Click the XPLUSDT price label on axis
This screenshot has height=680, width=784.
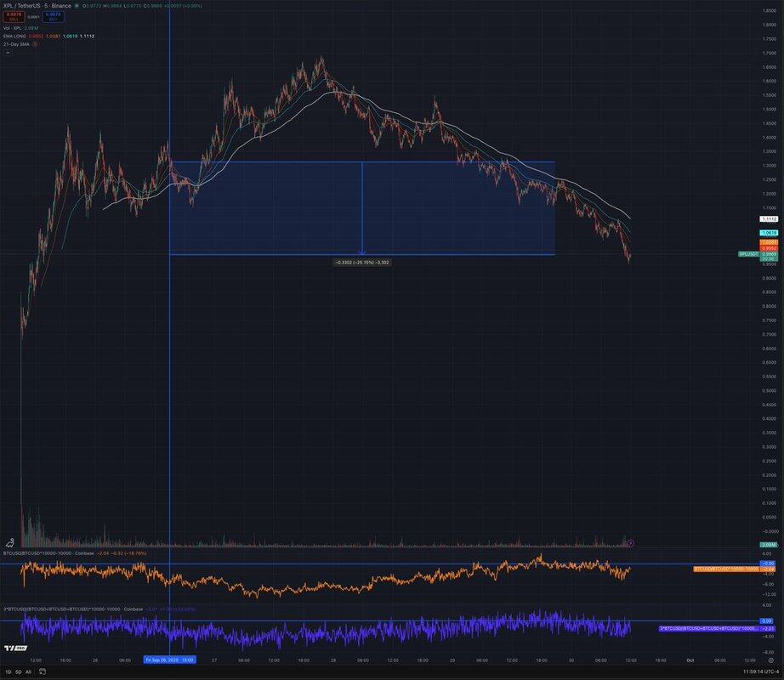click(747, 253)
